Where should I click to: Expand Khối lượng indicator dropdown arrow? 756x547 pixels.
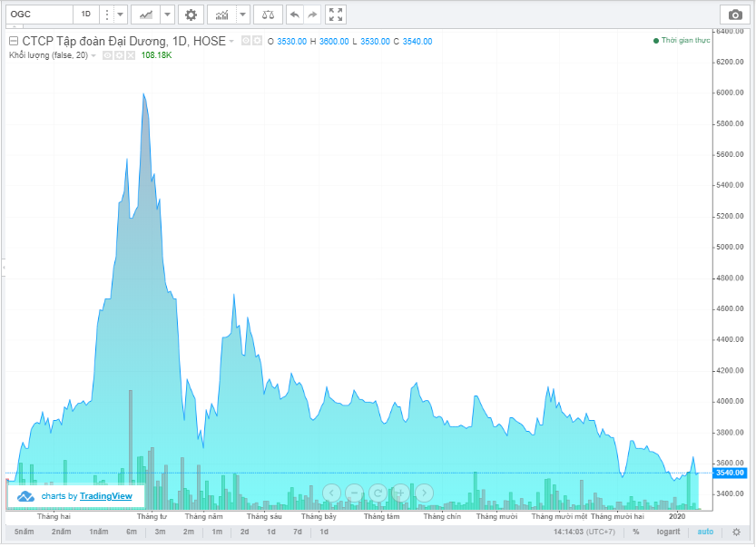[x=93, y=55]
